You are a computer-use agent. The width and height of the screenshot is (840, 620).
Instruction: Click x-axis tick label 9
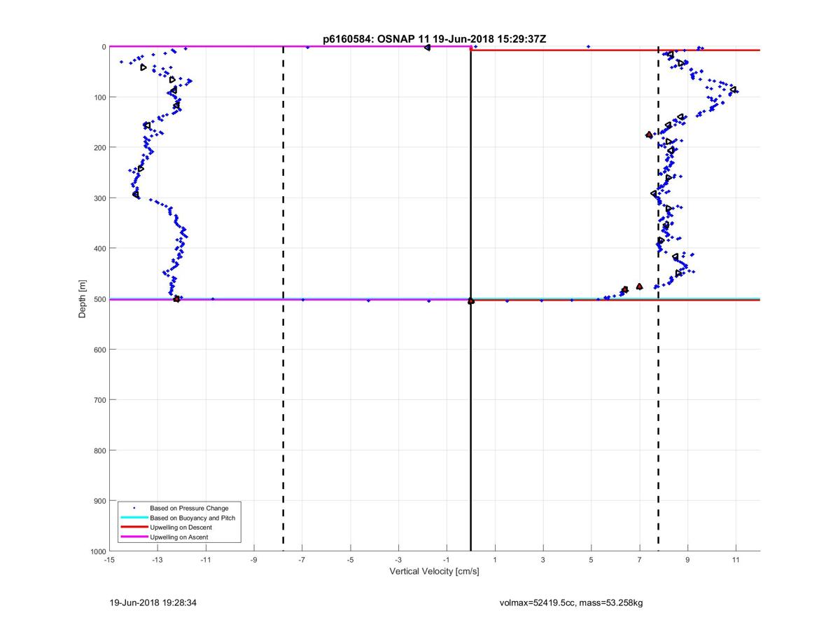(x=688, y=560)
